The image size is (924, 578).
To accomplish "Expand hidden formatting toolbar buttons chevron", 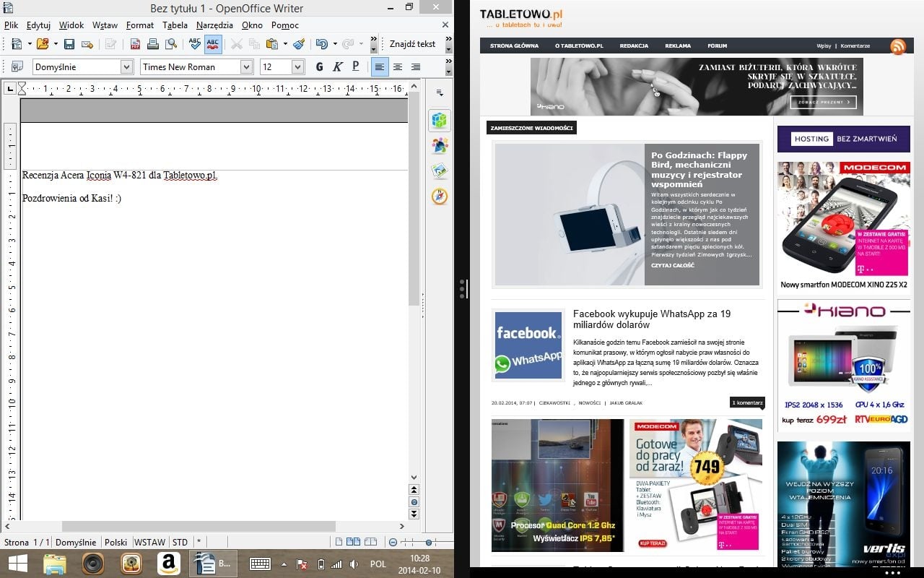I will click(x=449, y=66).
